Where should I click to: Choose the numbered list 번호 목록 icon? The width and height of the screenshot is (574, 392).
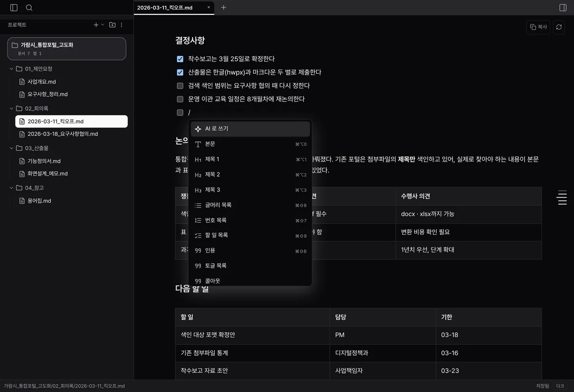(x=198, y=220)
